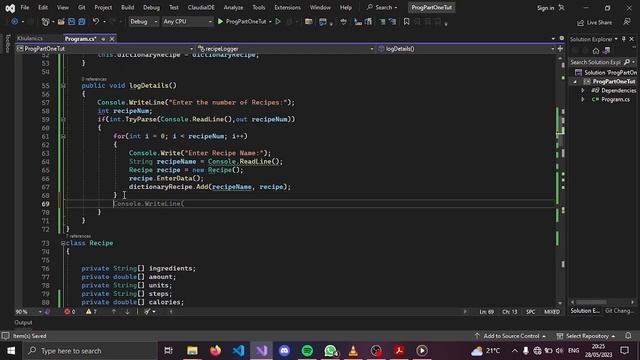
Task: Click the red errors count icon
Action: (x=67, y=311)
